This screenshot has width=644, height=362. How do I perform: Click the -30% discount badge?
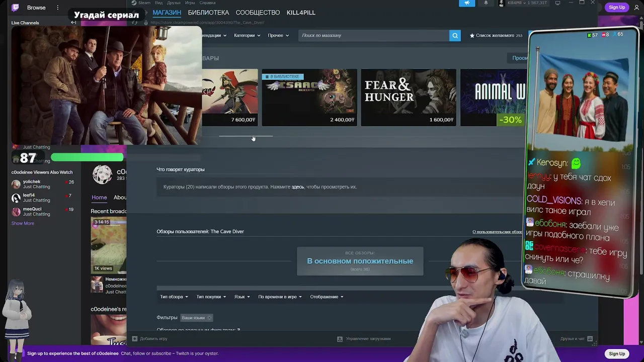pos(510,120)
